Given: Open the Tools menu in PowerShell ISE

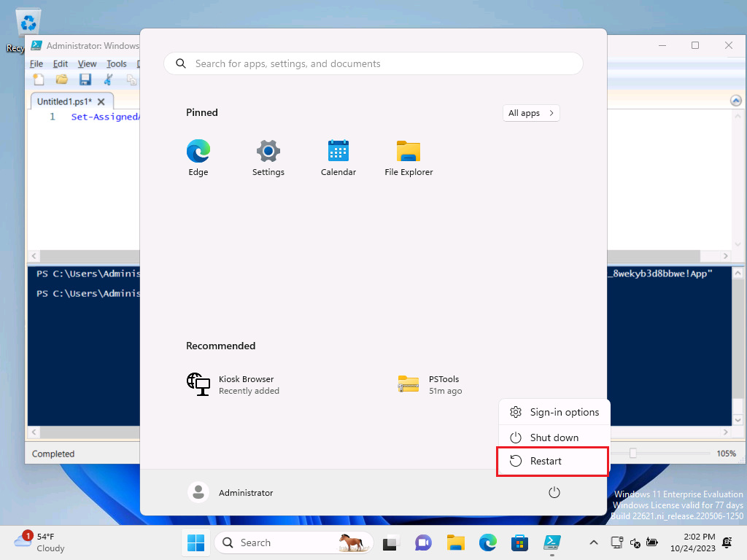Looking at the screenshot, I should coord(116,64).
